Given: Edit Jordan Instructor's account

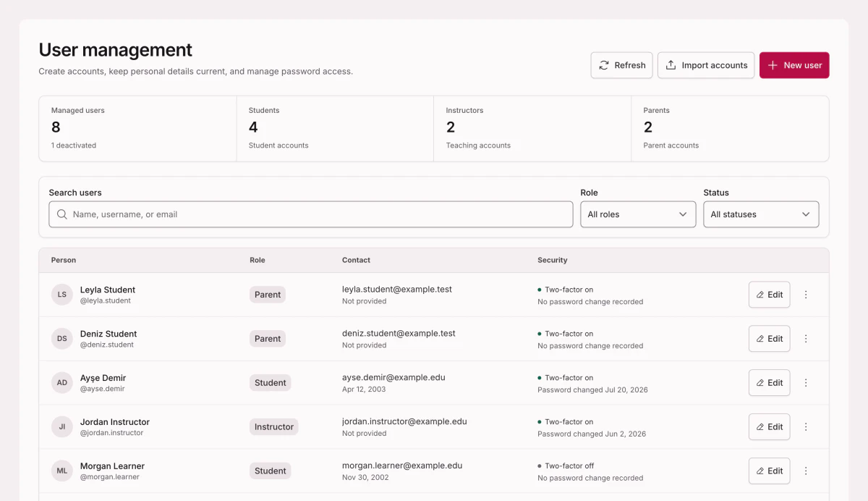Looking at the screenshot, I should click(x=769, y=427).
